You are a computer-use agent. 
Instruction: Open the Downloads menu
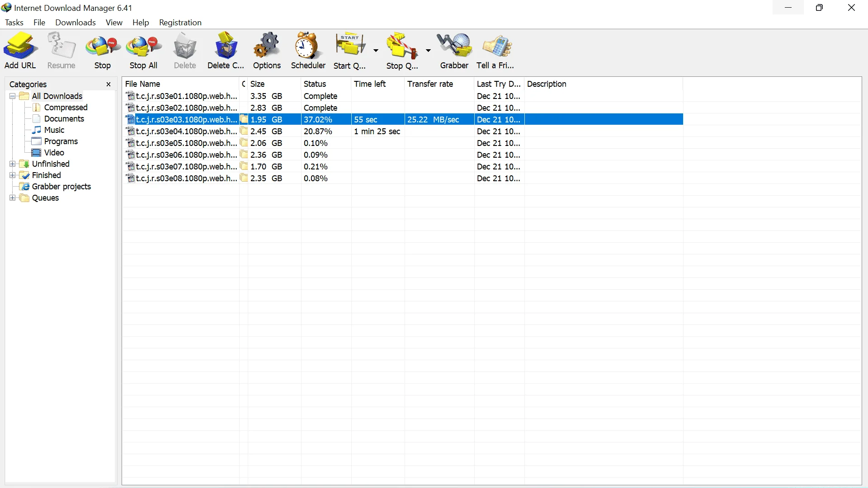point(75,23)
